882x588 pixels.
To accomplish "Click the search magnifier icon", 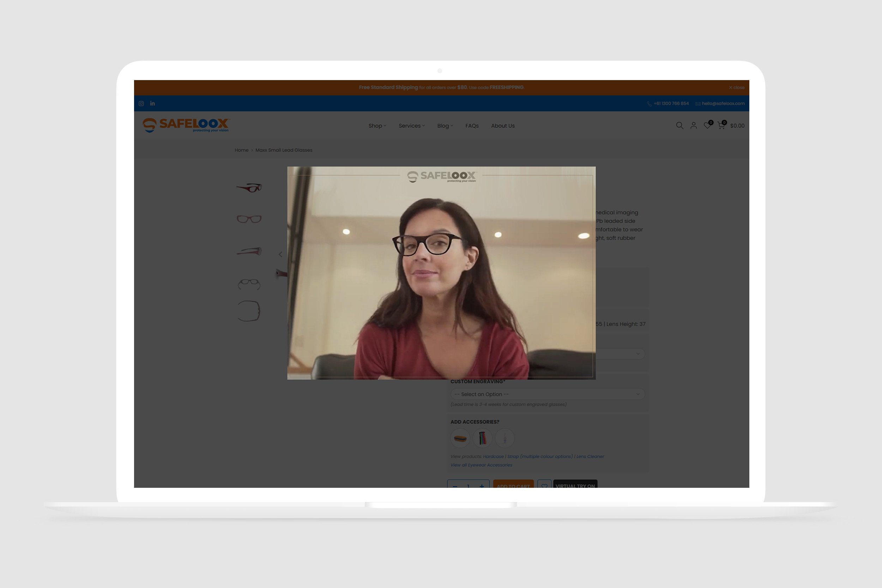I will 679,126.
